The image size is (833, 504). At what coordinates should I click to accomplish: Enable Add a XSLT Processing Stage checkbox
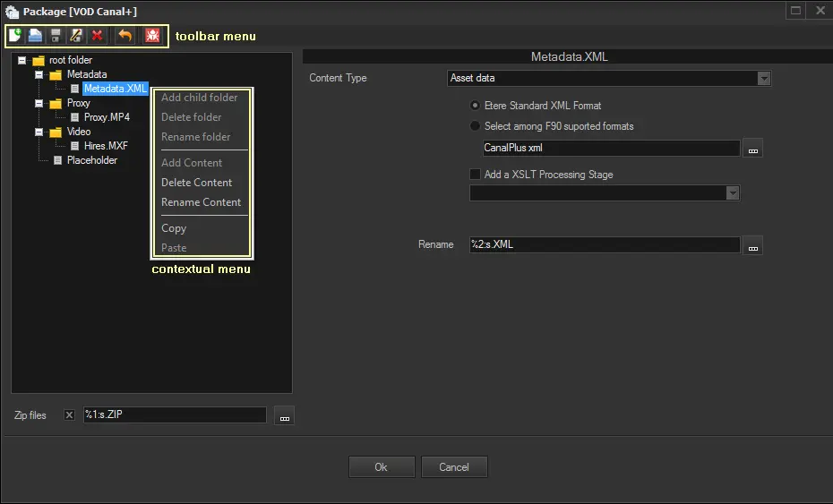475,175
